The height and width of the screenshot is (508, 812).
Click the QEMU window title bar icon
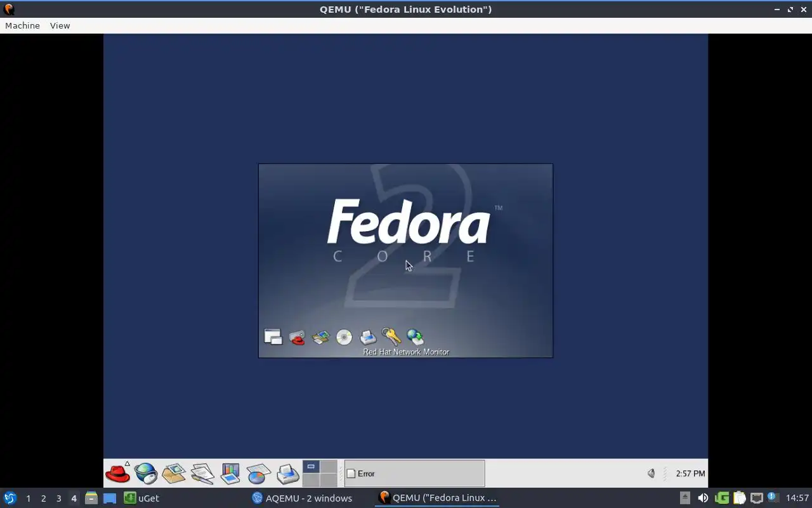[x=9, y=9]
